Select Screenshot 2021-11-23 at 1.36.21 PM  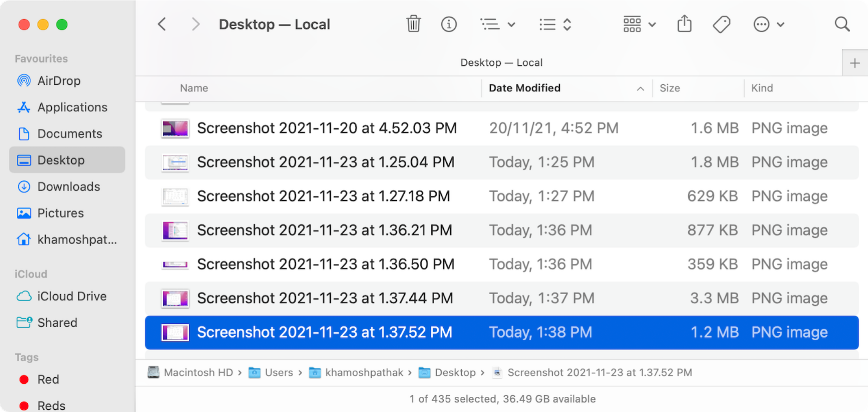(x=502, y=230)
